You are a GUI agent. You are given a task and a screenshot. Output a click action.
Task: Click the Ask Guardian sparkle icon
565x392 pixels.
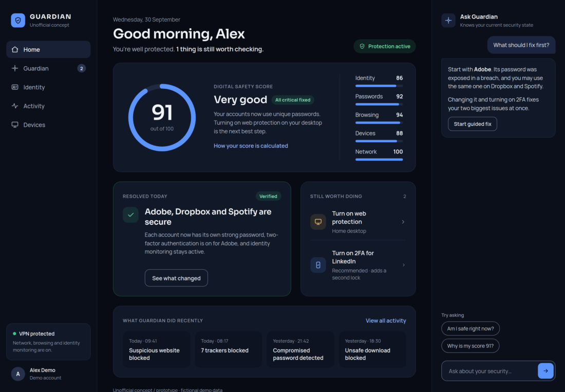point(448,21)
